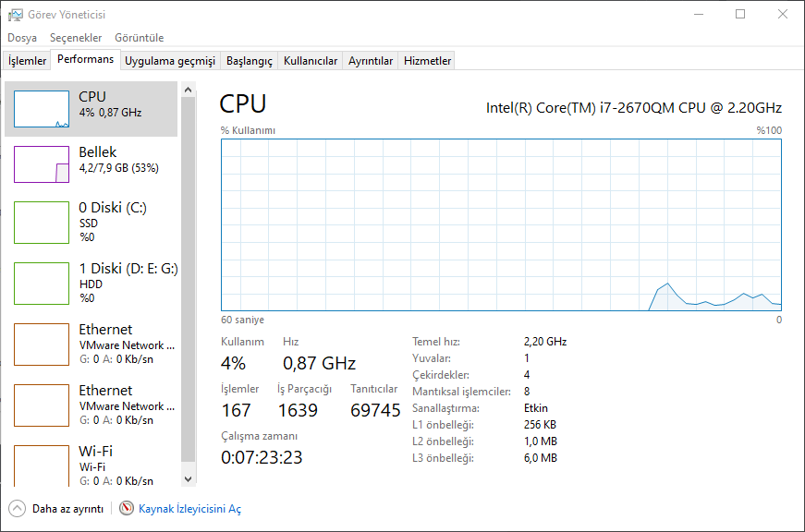Click the 60 saniye graph label
This screenshot has width=805, height=532.
pyautogui.click(x=242, y=320)
